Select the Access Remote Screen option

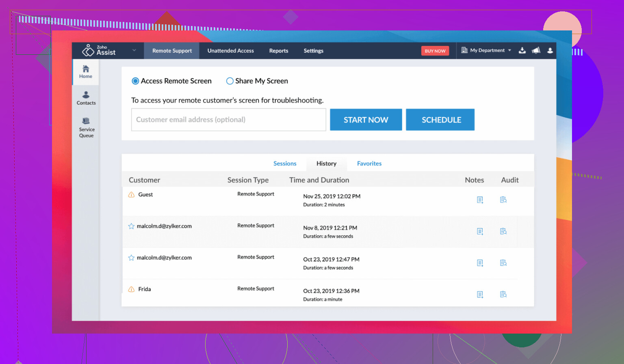(136, 81)
